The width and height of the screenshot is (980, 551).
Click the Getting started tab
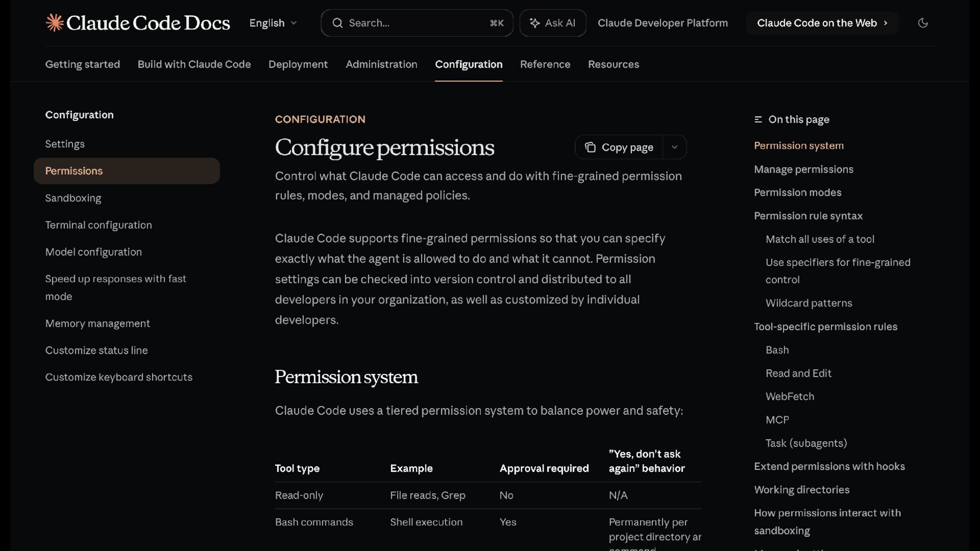coord(82,64)
